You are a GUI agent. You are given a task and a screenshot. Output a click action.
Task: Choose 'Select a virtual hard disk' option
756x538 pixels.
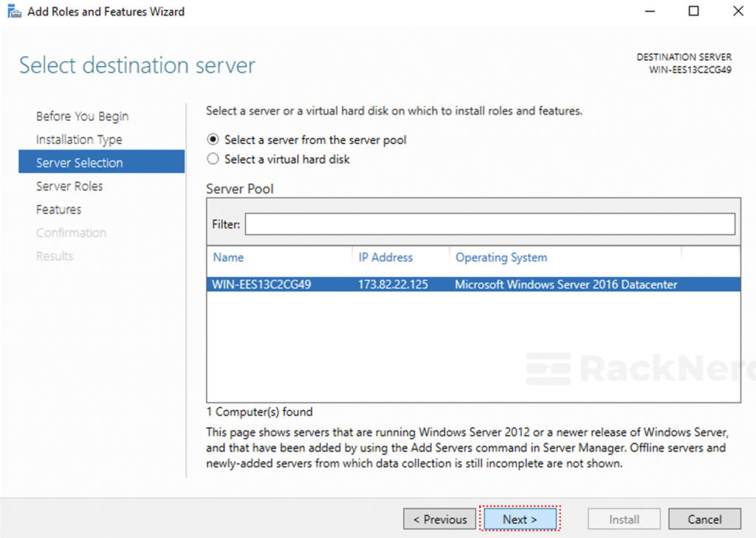[x=213, y=159]
